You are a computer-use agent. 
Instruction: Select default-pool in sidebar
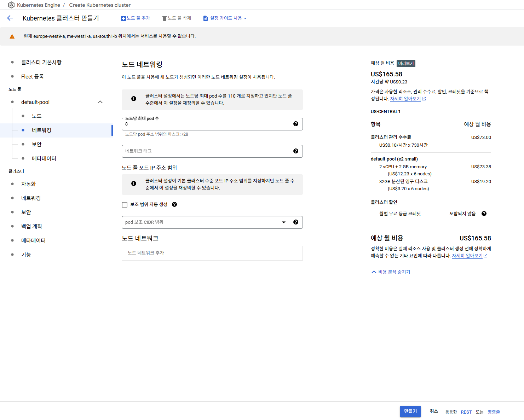[35, 102]
